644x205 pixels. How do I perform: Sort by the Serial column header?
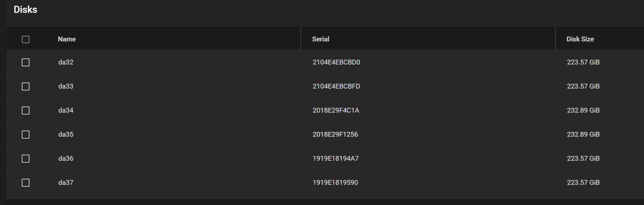tap(321, 39)
